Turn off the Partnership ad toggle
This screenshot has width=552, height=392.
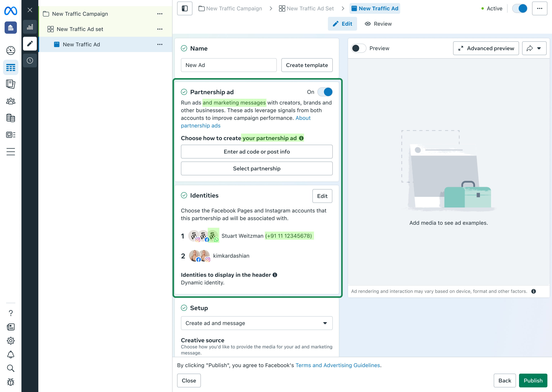(325, 92)
